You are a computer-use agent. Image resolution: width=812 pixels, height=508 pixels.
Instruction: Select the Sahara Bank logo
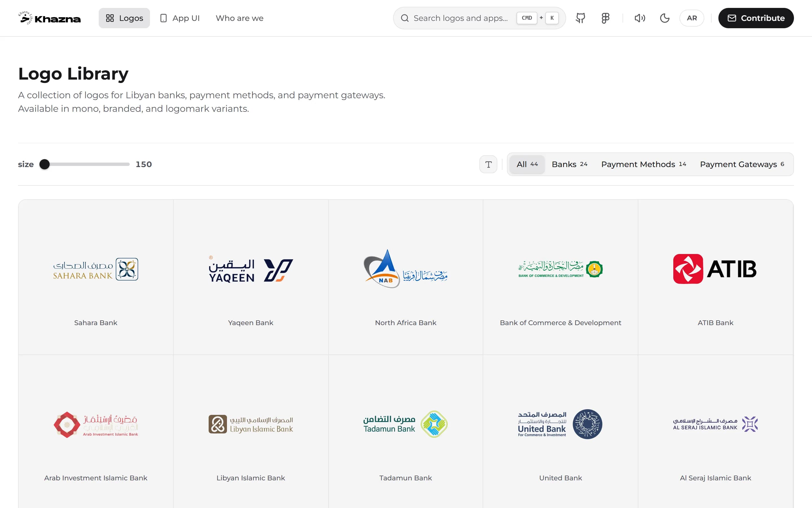click(x=96, y=269)
